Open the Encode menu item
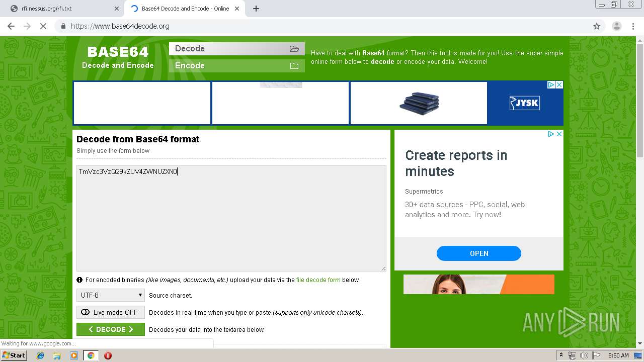The image size is (644, 362). point(237,66)
